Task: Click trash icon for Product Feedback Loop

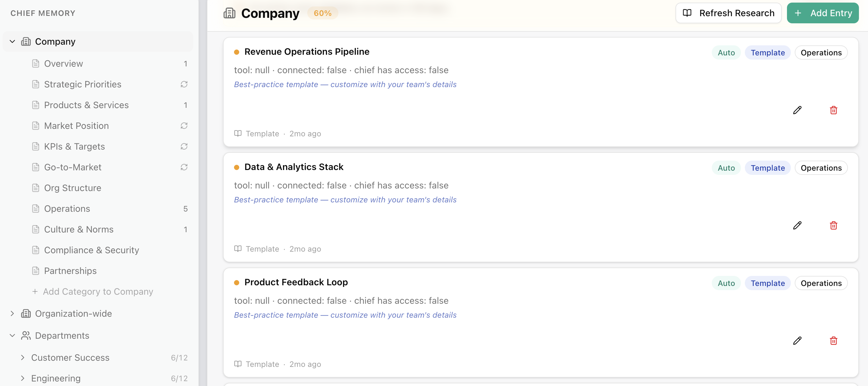Action: [833, 341]
